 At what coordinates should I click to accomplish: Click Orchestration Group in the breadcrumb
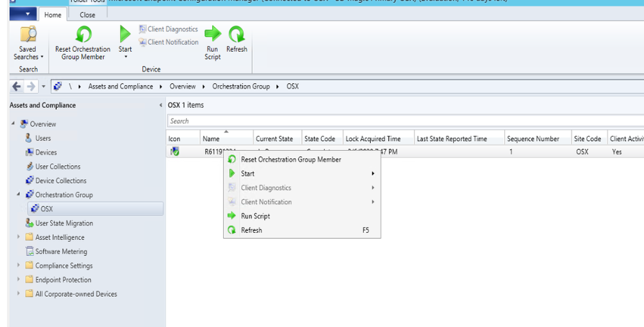240,86
